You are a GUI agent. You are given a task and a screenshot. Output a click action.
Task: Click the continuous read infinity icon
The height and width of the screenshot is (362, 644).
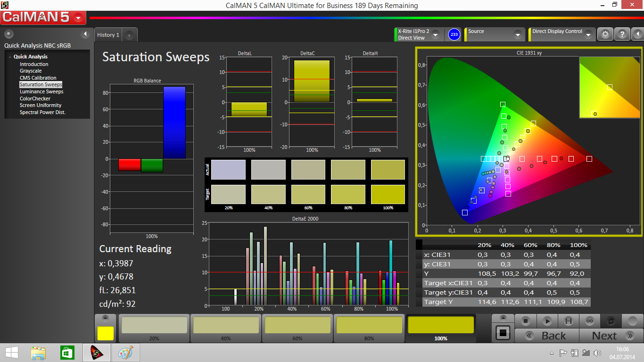[589, 321]
